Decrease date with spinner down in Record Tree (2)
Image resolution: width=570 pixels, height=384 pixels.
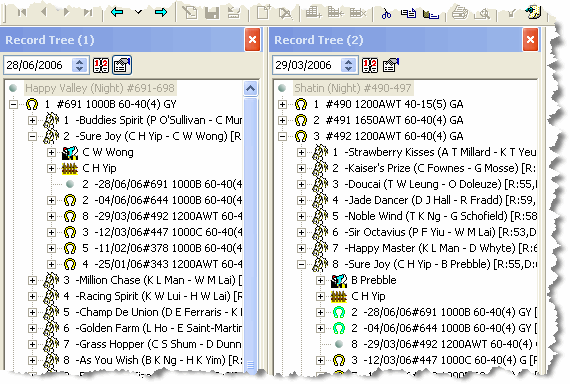(x=348, y=69)
